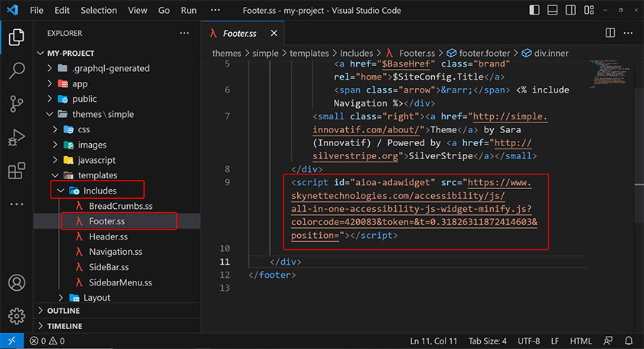
Task: Click the Ln 11, Col 11 status item
Action: pyautogui.click(x=433, y=341)
